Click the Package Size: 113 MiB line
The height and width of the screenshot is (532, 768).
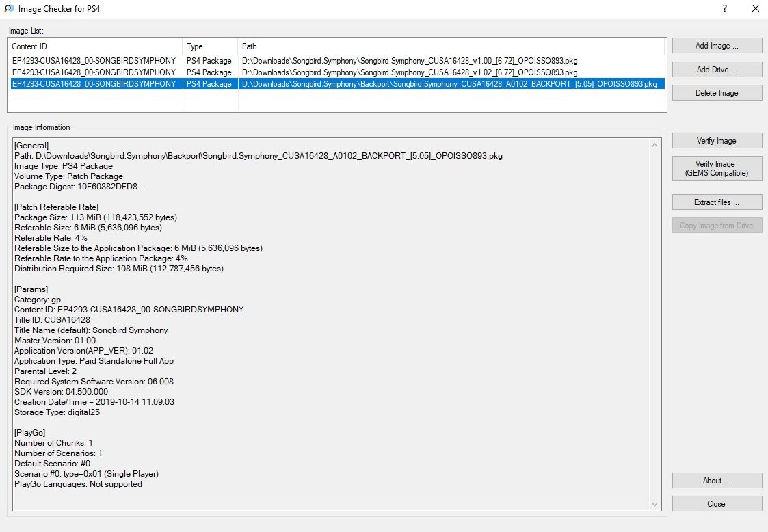(96, 217)
